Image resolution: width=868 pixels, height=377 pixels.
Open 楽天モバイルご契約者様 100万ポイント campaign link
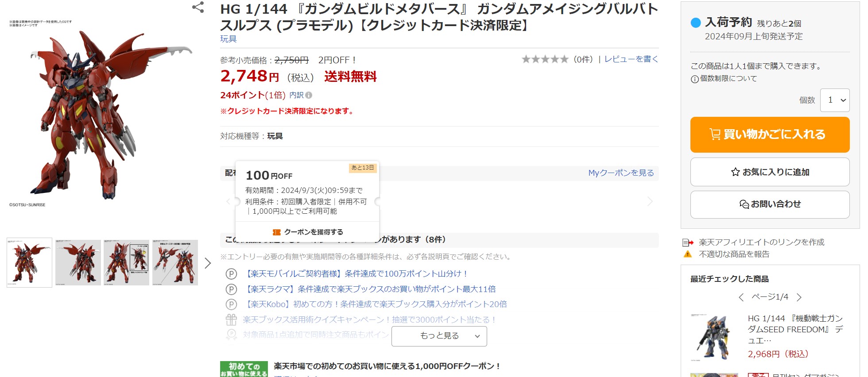(x=356, y=274)
